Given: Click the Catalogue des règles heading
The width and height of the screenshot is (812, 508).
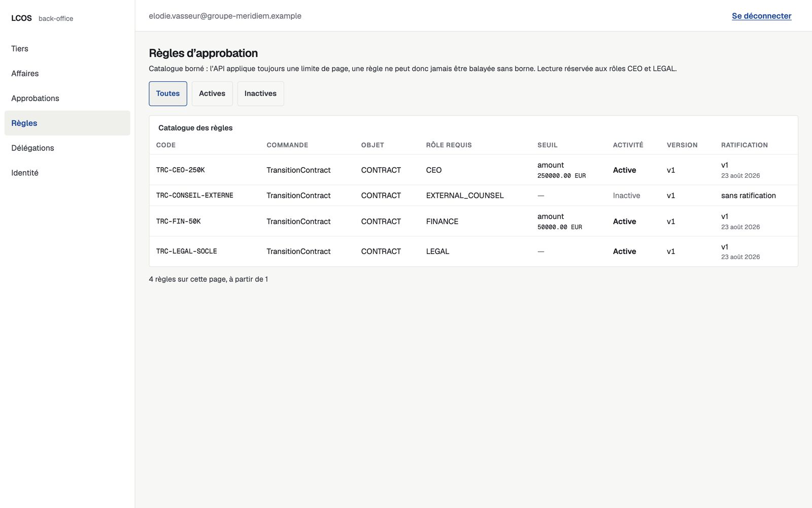Looking at the screenshot, I should click(x=195, y=128).
